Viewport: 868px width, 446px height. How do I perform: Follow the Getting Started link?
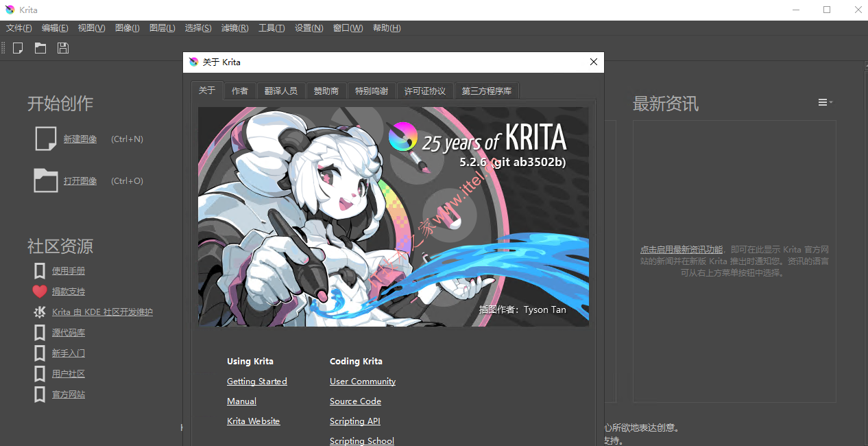(257, 382)
